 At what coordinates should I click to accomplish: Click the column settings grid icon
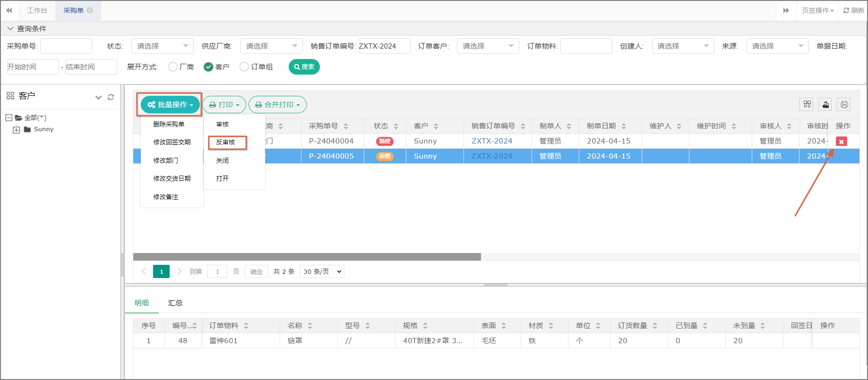pyautogui.click(x=807, y=104)
